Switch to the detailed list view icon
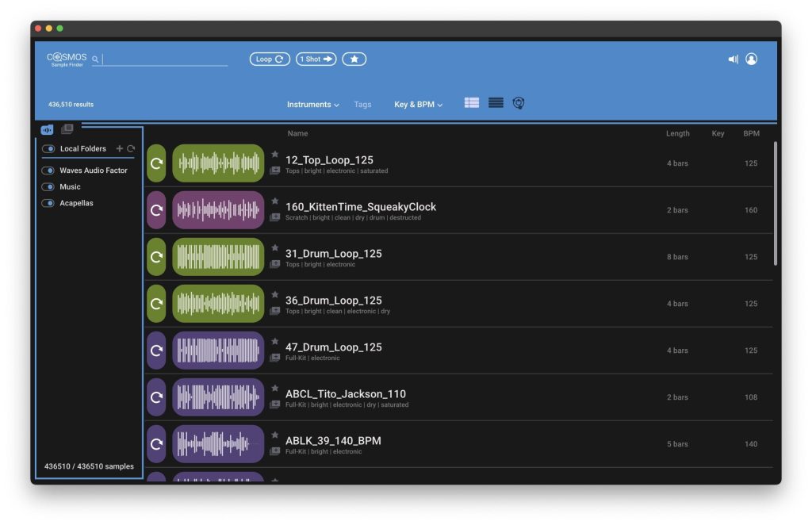 click(x=472, y=103)
